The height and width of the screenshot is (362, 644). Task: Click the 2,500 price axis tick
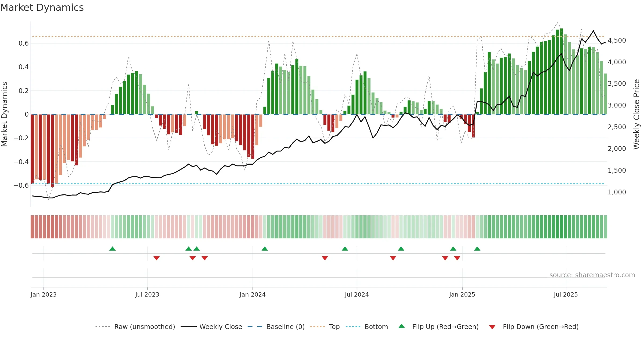tap(617, 127)
